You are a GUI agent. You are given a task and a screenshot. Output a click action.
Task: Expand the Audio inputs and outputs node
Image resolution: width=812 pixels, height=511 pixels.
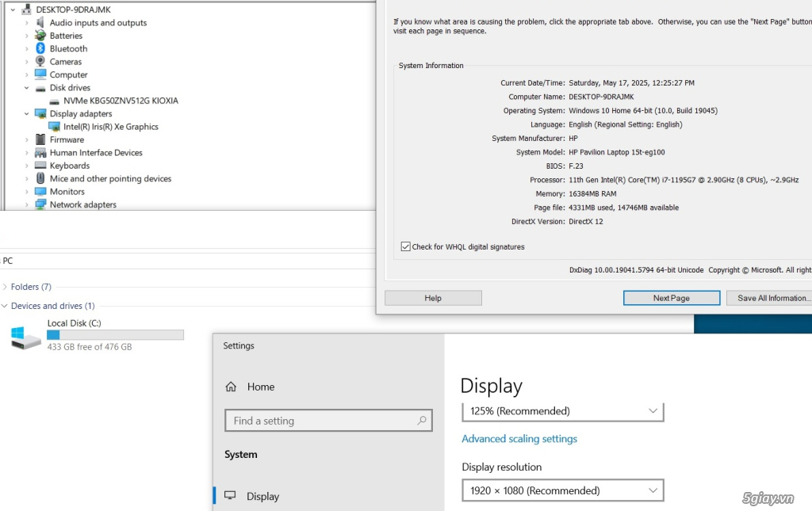coord(26,23)
